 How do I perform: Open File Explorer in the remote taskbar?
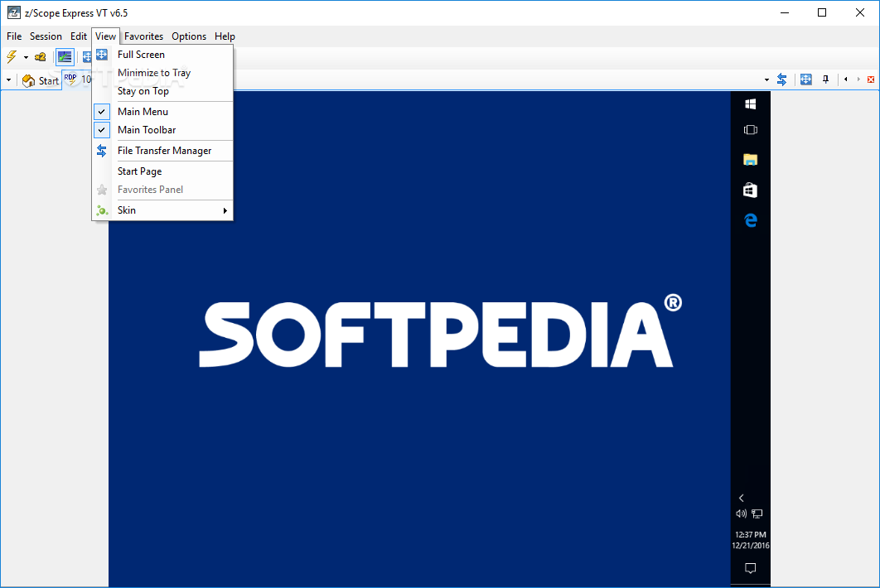pos(751,160)
